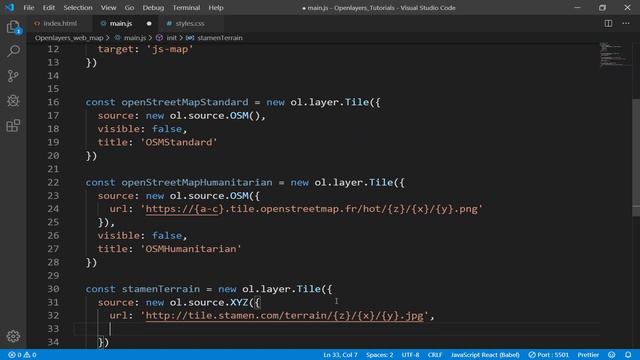Click 'js-map' target string
640x360 pixels.
coord(170,49)
